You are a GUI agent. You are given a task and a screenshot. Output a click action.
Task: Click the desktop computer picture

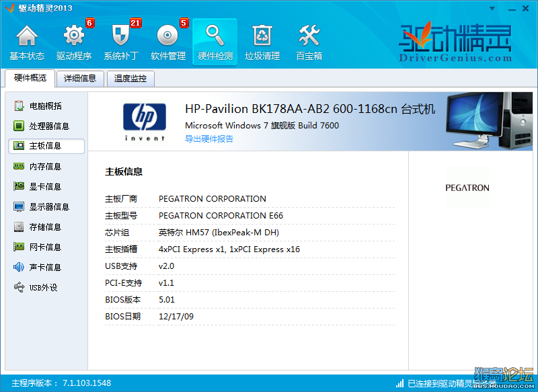(x=490, y=121)
